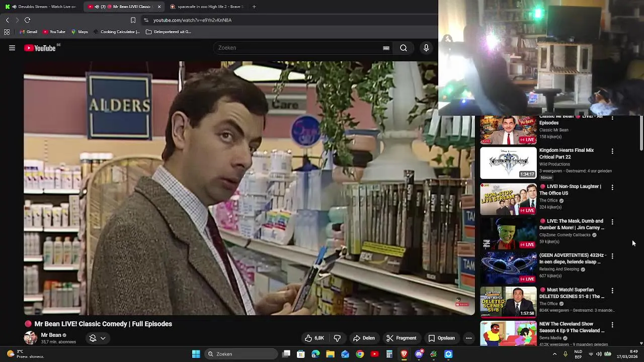644x362 pixels.
Task: Switch to spacecafe in zoo High life tab
Action: click(207, 7)
